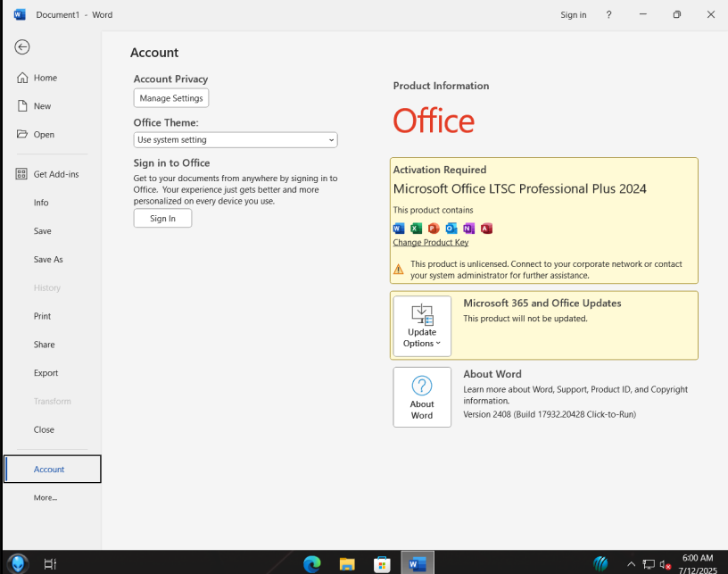Choose Save from the sidebar

[42, 231]
